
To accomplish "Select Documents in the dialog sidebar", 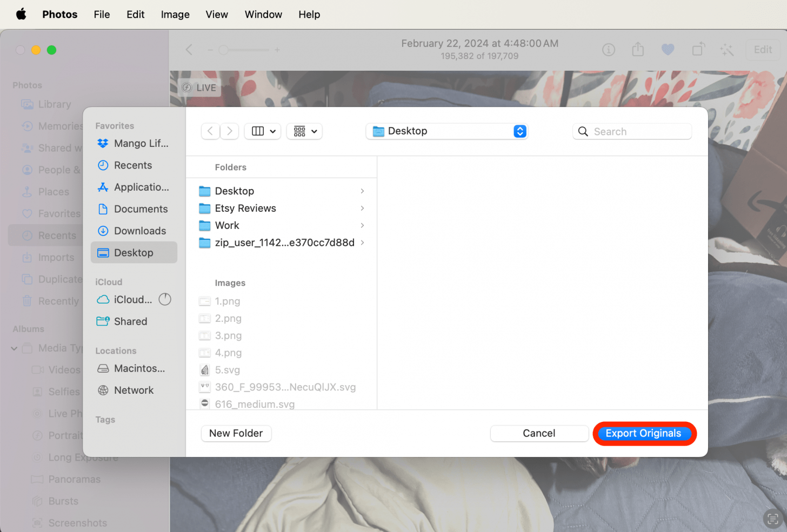I will [134, 209].
